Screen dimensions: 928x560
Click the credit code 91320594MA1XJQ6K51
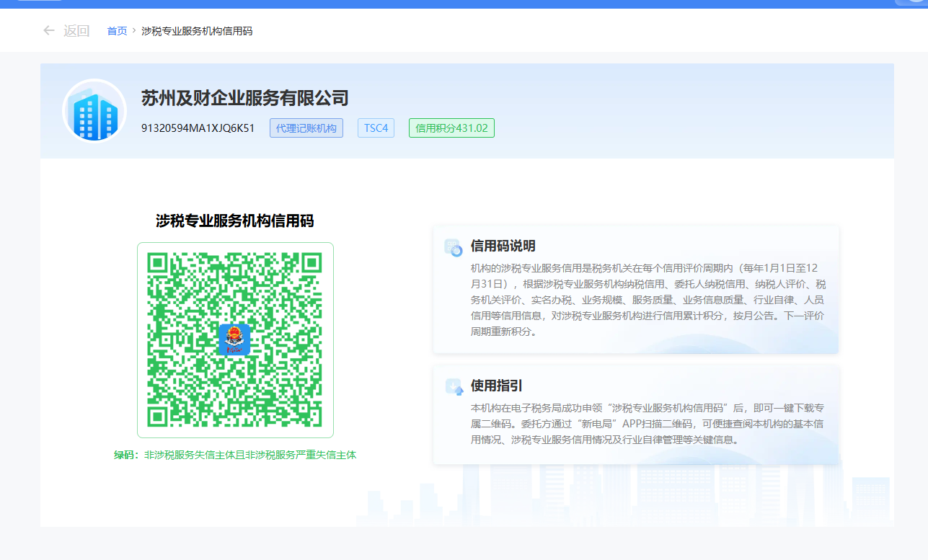point(198,128)
